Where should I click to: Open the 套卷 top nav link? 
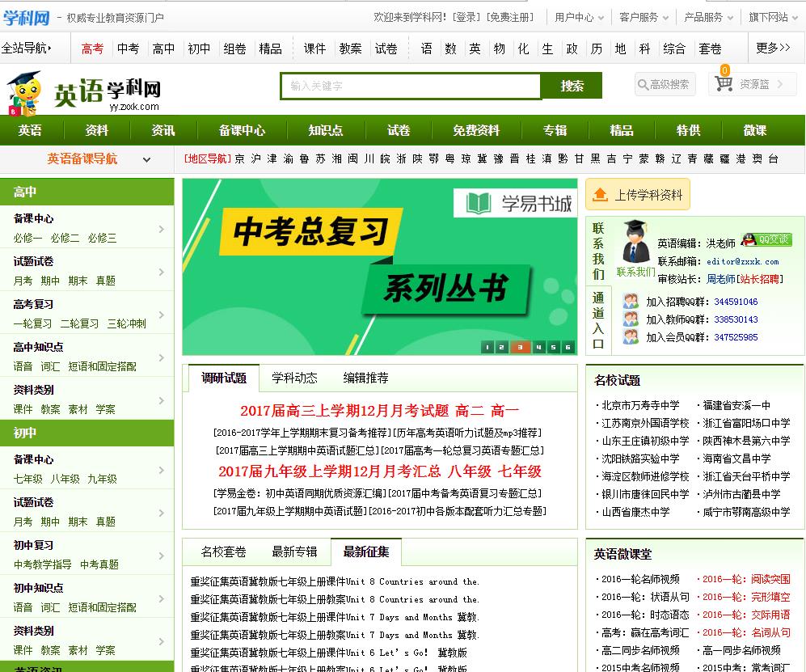point(710,49)
